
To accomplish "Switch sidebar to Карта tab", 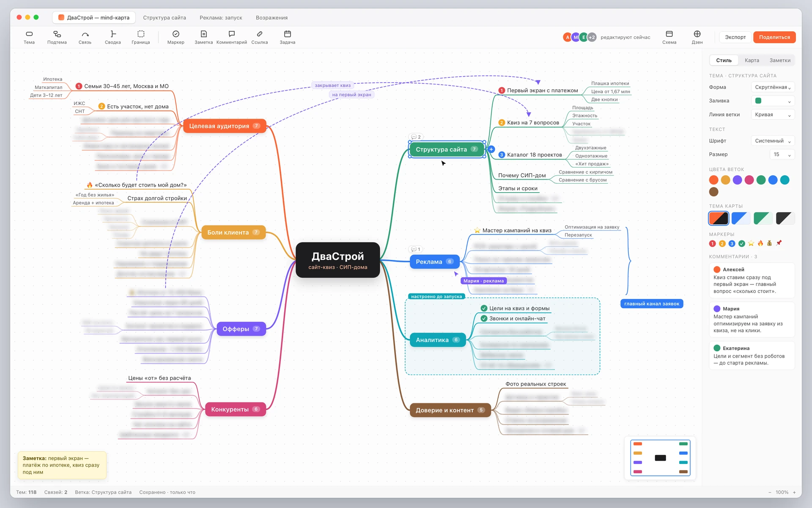I will (752, 61).
